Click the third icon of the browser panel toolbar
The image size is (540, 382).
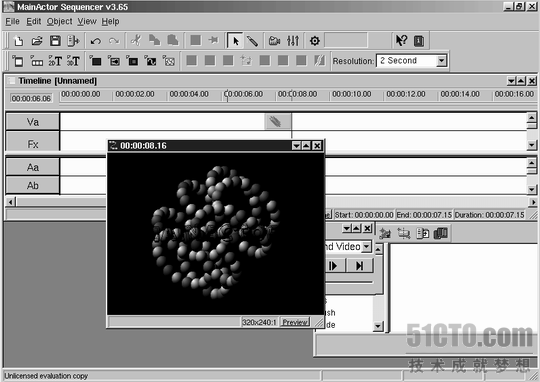pyautogui.click(x=422, y=234)
